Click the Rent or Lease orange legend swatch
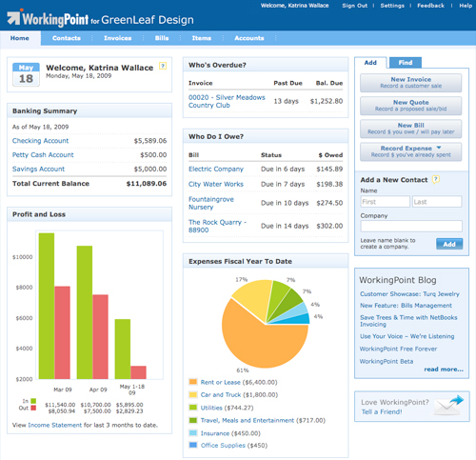Image resolution: width=476 pixels, height=460 pixels. tap(193, 382)
